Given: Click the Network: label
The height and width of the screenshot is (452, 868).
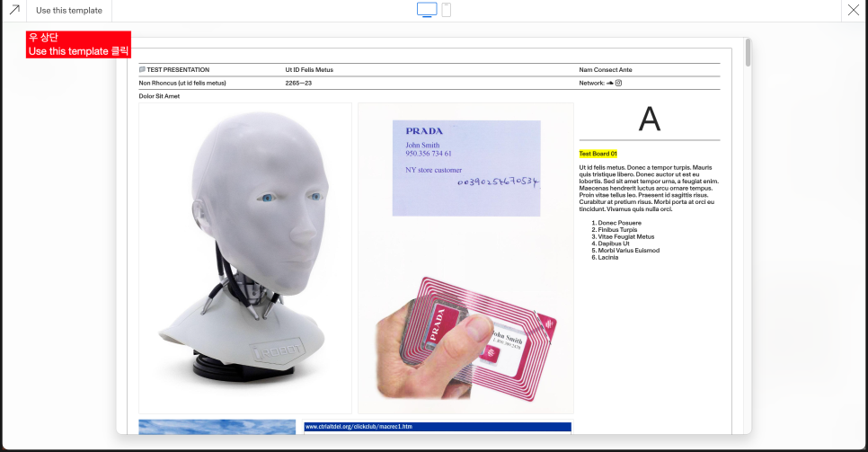Looking at the screenshot, I should click(x=592, y=83).
